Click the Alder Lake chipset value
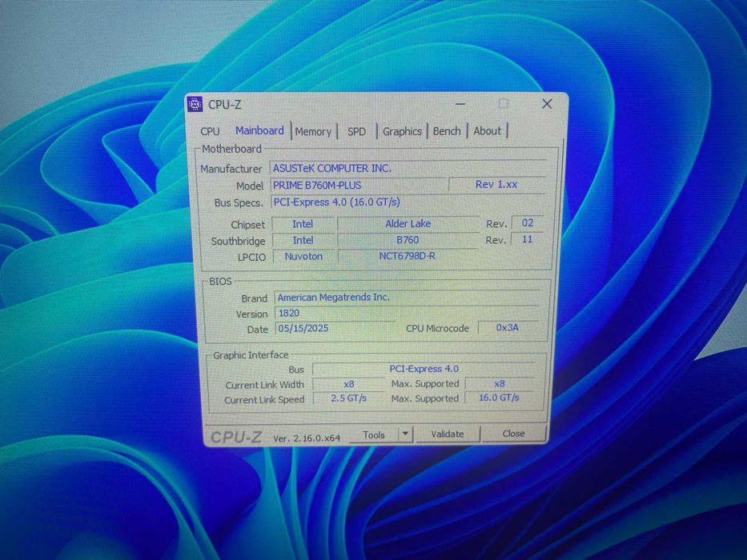The width and height of the screenshot is (747, 560). (x=408, y=223)
